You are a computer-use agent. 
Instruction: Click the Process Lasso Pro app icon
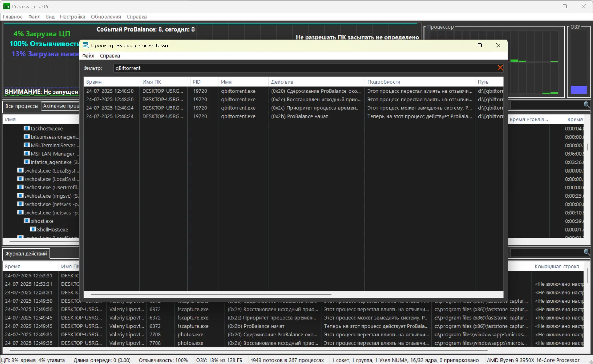pyautogui.click(x=6, y=6)
